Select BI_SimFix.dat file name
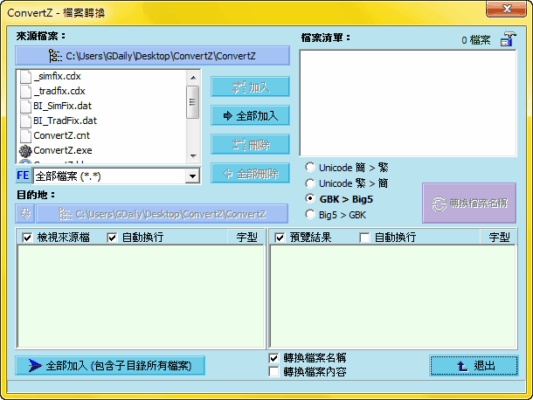 point(63,106)
